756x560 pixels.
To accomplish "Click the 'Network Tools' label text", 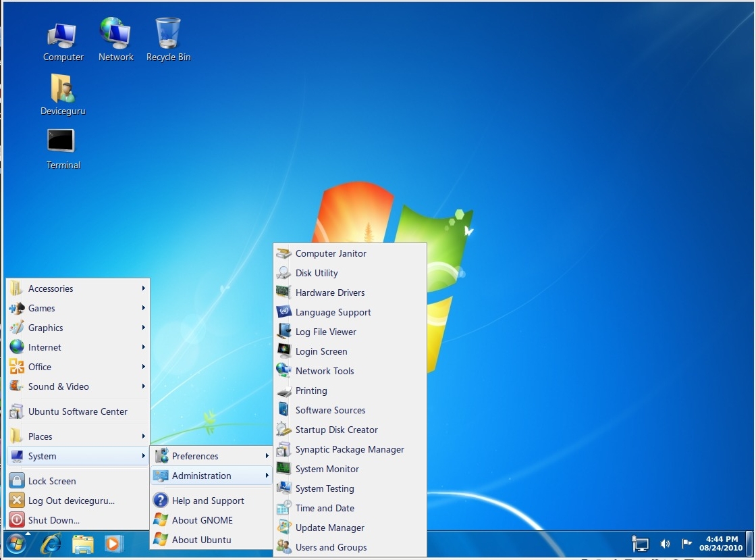I will [x=325, y=371].
